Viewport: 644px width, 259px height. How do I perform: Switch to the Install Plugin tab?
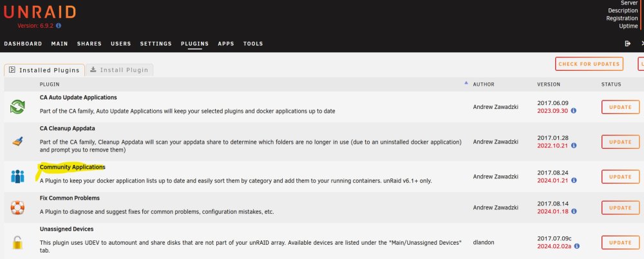click(119, 70)
